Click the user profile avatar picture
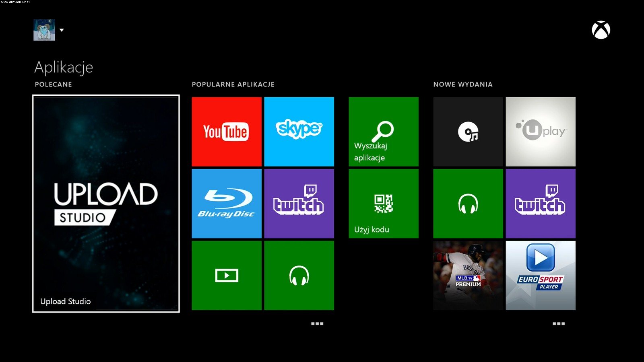 click(x=44, y=30)
